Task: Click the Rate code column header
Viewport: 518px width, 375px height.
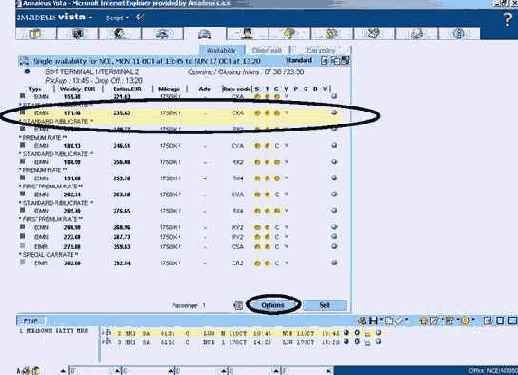Action: click(x=237, y=89)
